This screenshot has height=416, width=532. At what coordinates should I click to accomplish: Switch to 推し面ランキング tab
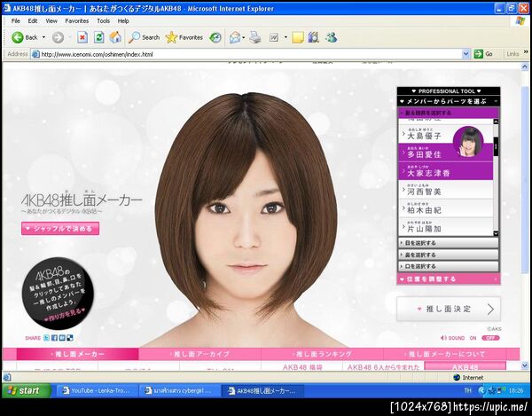coord(323,354)
